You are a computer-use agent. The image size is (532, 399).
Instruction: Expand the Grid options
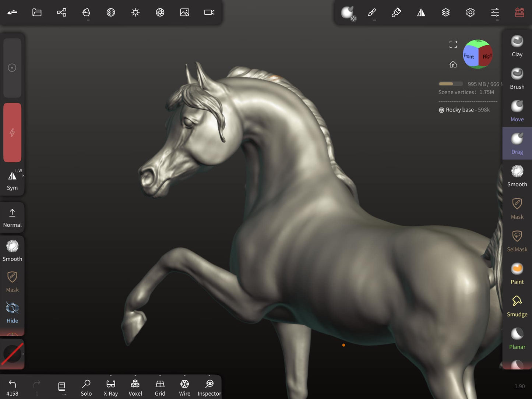coord(160,376)
